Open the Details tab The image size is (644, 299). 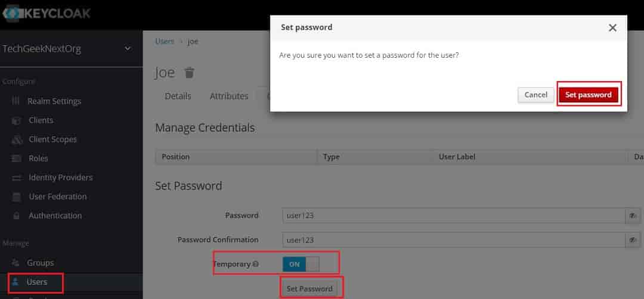click(178, 96)
